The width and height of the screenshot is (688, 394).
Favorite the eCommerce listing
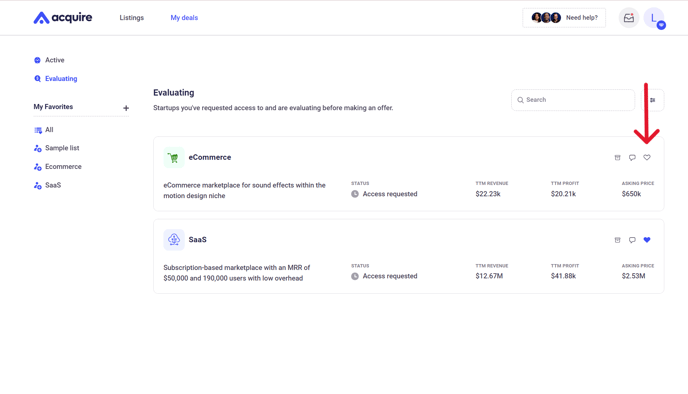pos(647,158)
